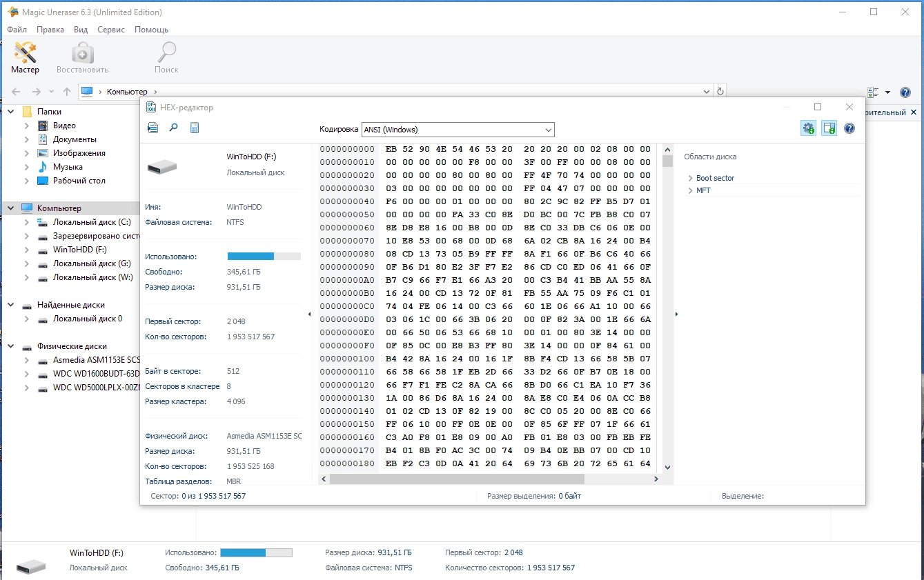Refresh the address bar location
This screenshot has height=580, width=924.
point(720,92)
